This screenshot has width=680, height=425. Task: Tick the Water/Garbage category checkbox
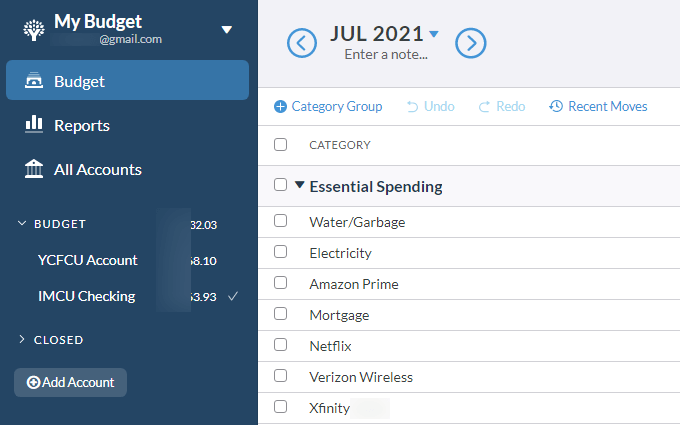(x=281, y=221)
